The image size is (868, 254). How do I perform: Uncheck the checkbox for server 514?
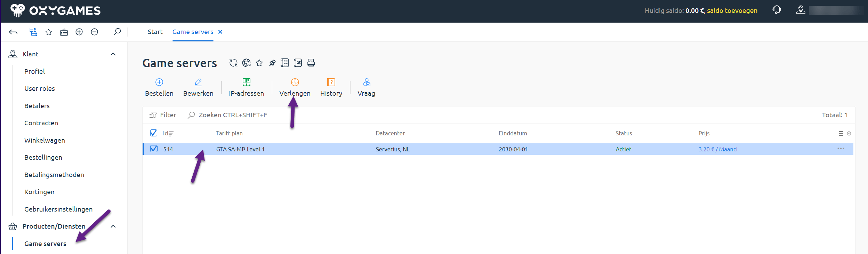(x=154, y=149)
